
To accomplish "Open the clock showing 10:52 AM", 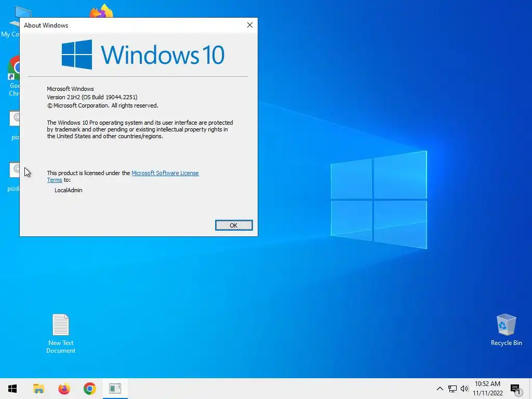I will click(487, 389).
